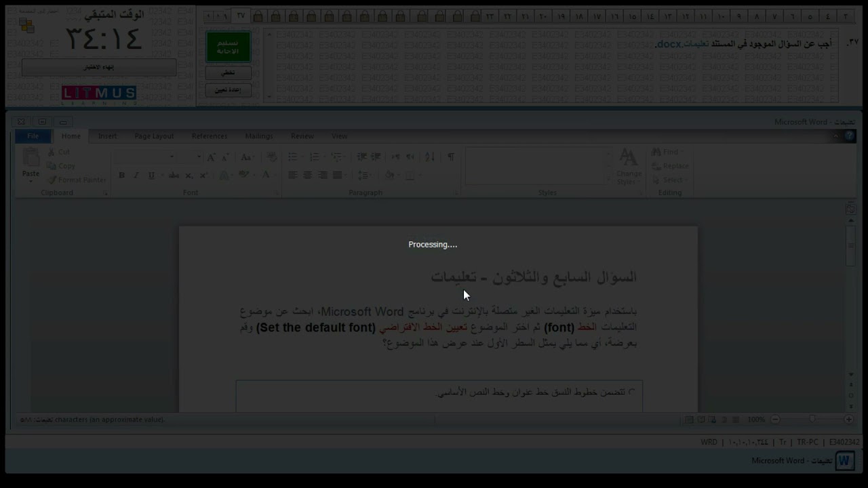This screenshot has height=488, width=868.
Task: Switch to the Home tab
Action: click(x=71, y=136)
